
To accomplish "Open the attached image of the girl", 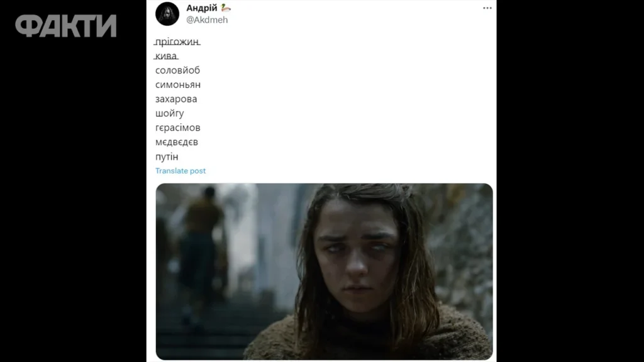I will [x=324, y=271].
